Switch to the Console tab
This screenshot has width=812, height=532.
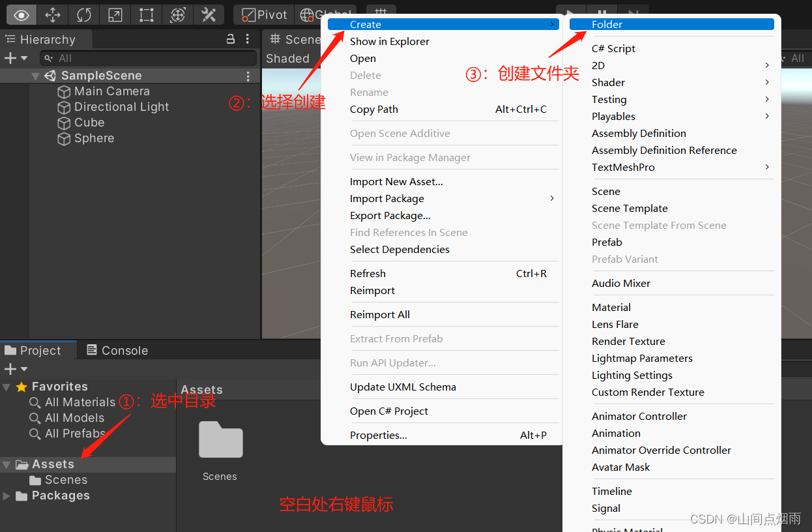117,350
